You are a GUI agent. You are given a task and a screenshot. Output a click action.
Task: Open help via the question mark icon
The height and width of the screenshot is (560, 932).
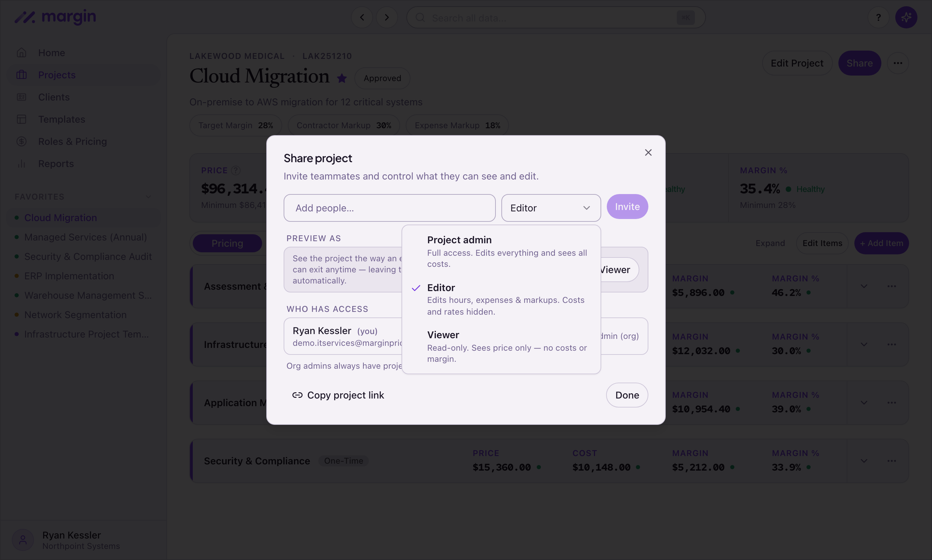coord(878,17)
